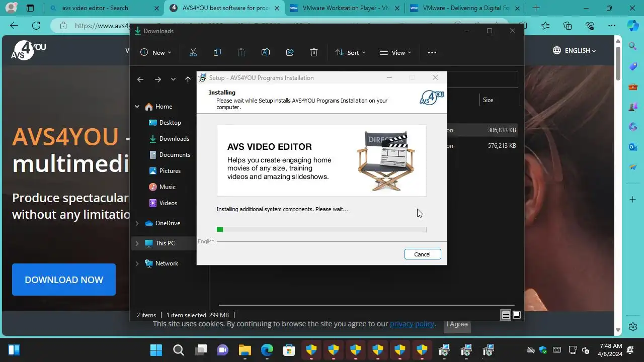
Task: Open the New dropdown in Explorer
Action: (x=155, y=52)
